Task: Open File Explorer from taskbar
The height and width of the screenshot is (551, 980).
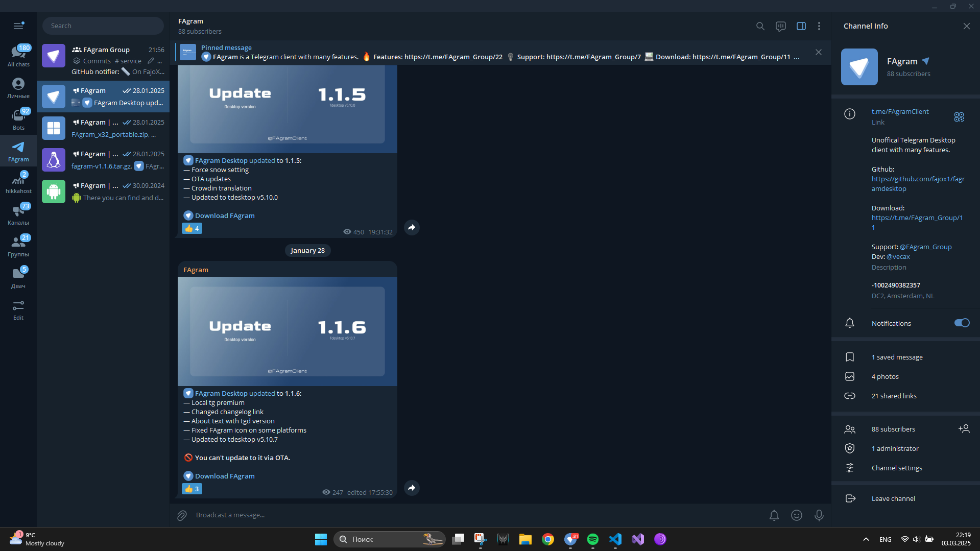Action: [525, 539]
